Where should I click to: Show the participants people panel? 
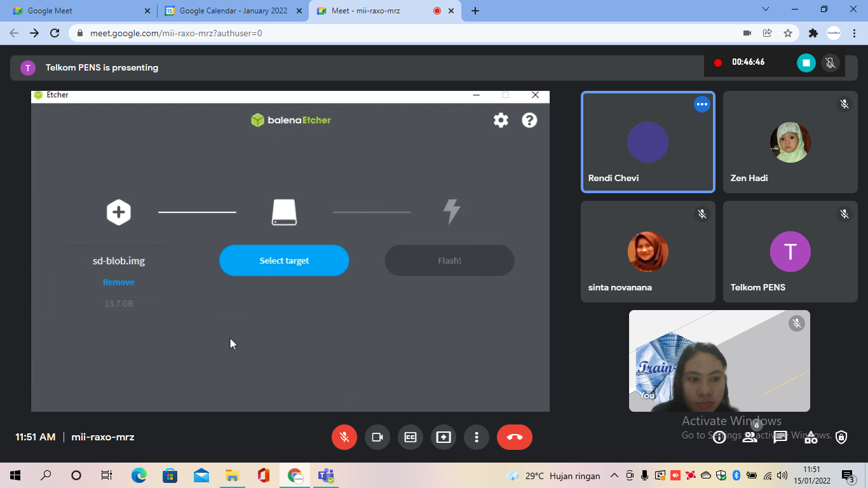(x=750, y=437)
